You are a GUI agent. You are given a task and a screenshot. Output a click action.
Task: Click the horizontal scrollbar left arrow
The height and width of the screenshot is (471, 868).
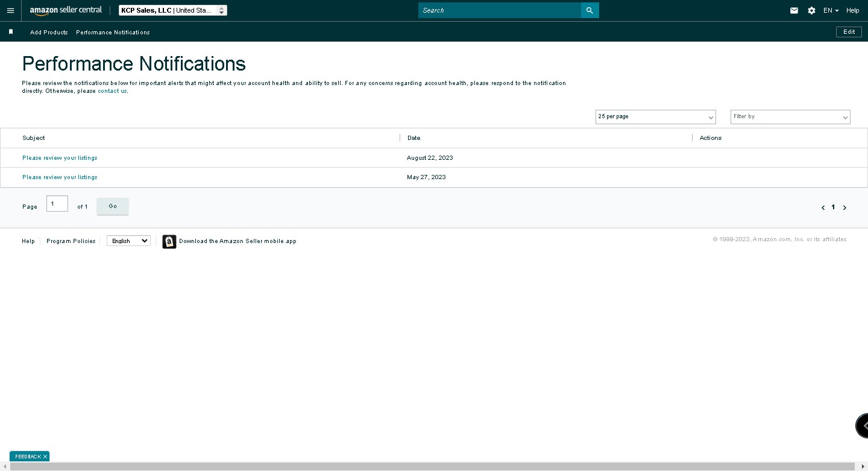[x=5, y=466]
